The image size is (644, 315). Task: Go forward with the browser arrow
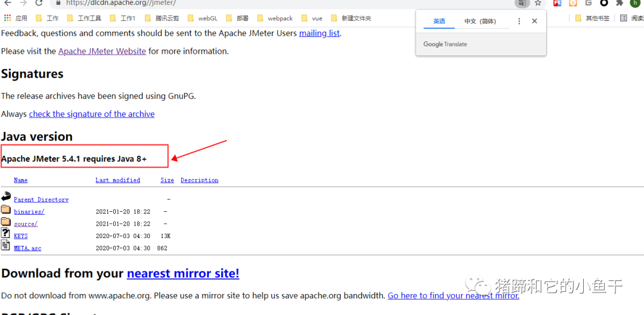pyautogui.click(x=23, y=3)
